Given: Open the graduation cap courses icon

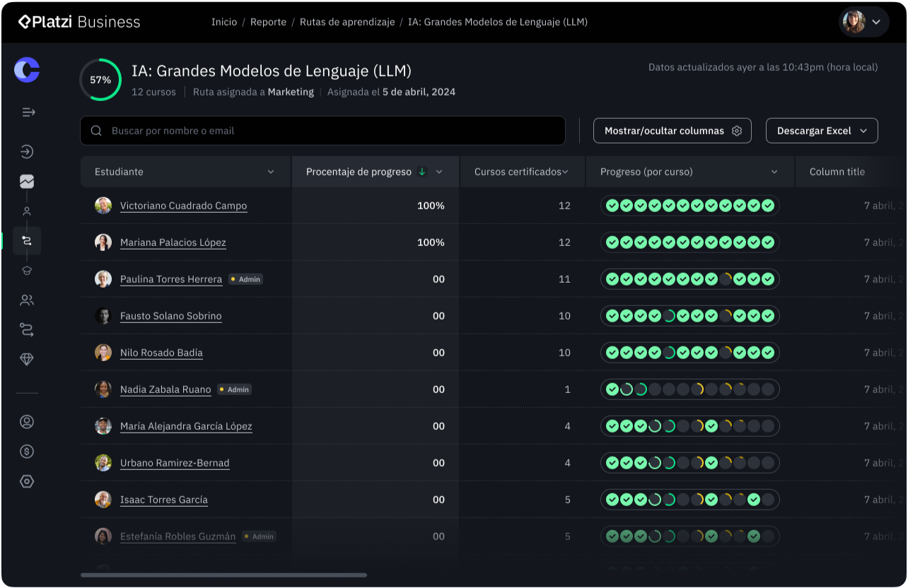Looking at the screenshot, I should coord(27,270).
